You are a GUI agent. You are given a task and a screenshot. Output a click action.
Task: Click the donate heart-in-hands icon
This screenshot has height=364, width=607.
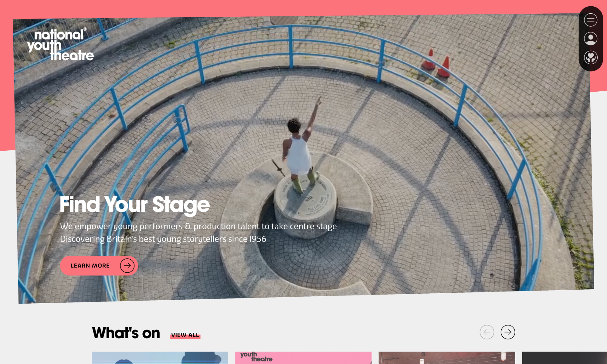pos(590,57)
